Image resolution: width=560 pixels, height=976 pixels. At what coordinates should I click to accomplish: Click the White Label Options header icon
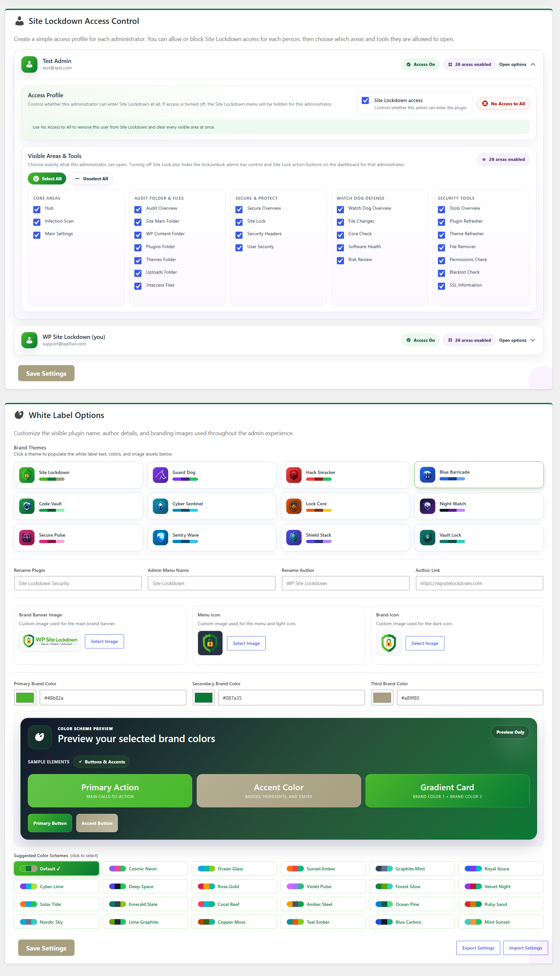coord(19,415)
